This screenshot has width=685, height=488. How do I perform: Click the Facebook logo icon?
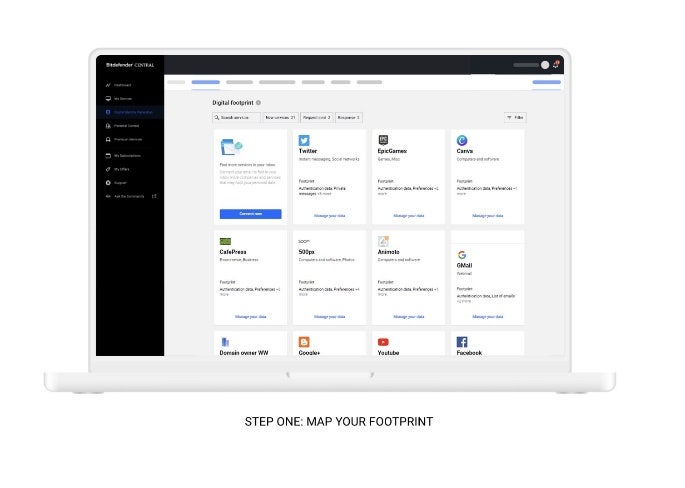tap(462, 342)
